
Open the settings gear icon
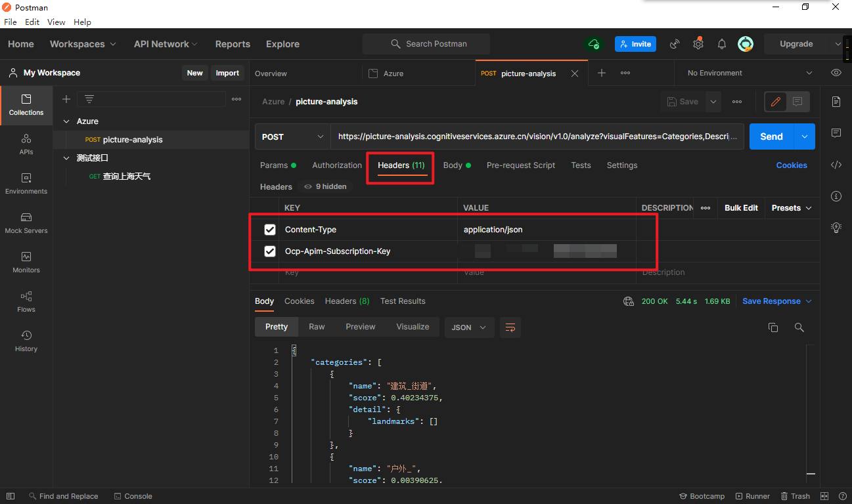(698, 44)
